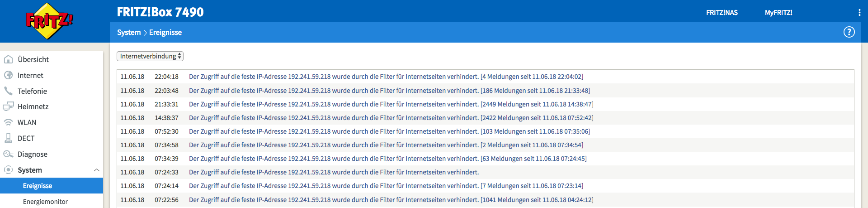Click the time 22:03:48
This screenshot has height=208, width=868.
coord(166,91)
